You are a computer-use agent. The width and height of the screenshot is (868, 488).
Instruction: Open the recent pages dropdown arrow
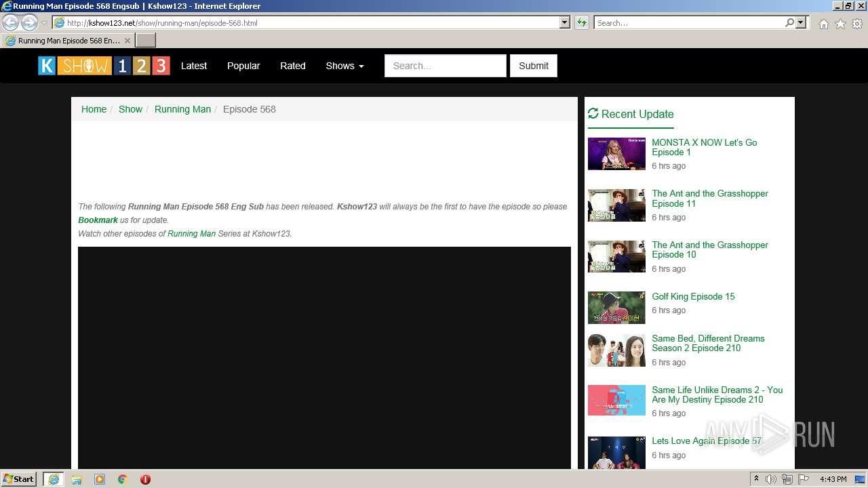pos(45,23)
